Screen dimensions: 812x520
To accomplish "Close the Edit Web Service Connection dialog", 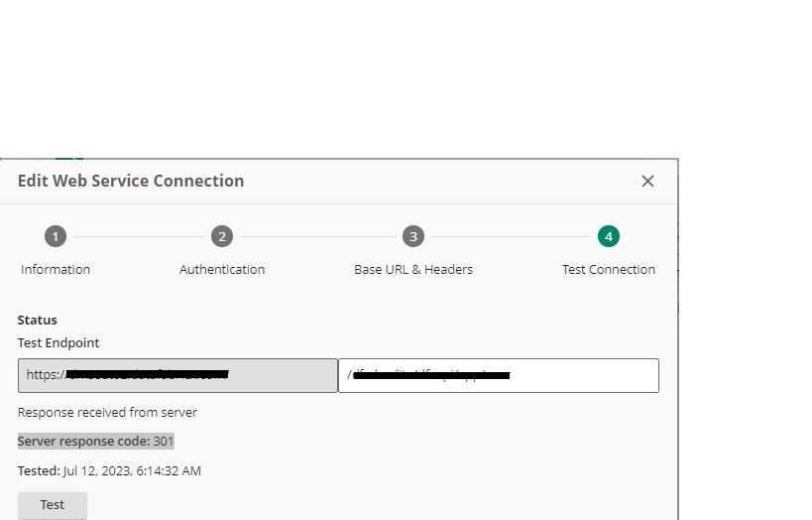I will point(647,181).
